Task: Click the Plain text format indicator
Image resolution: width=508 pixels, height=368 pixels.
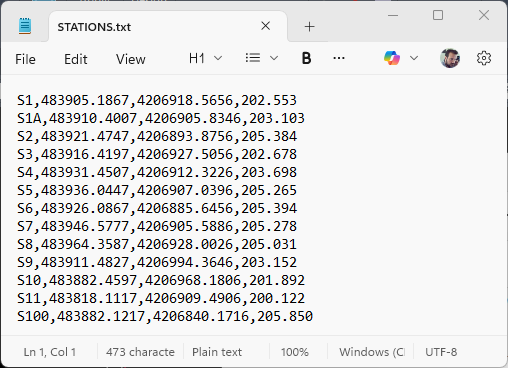Action: coord(217,352)
